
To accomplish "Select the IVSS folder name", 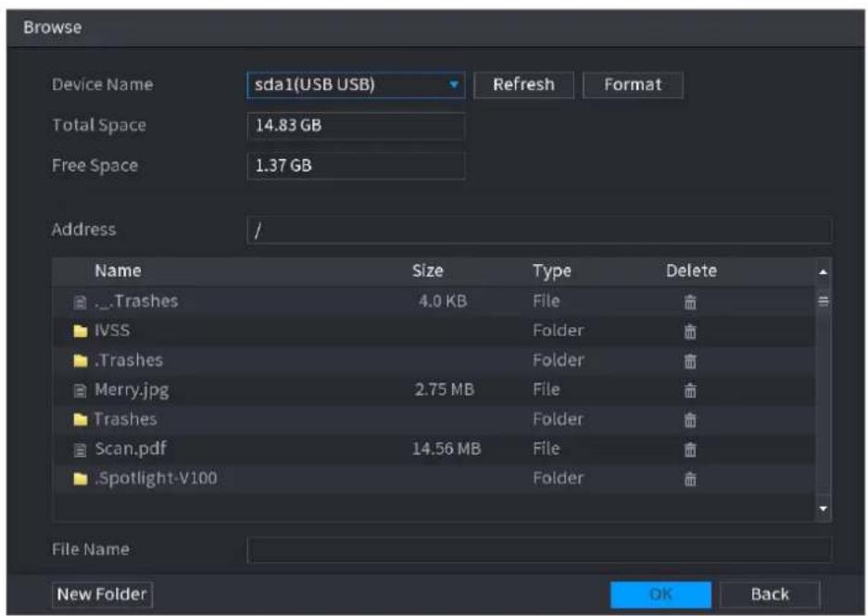I will pos(112,331).
